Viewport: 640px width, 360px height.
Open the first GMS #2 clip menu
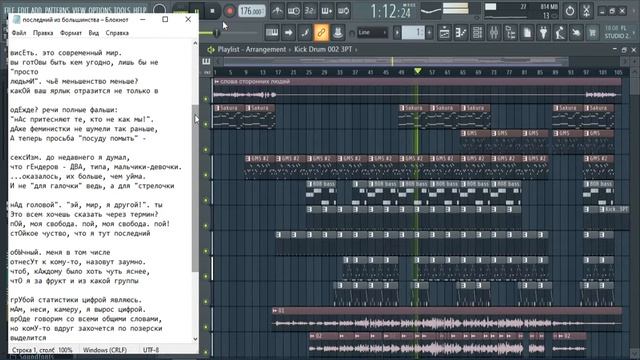tap(248, 159)
